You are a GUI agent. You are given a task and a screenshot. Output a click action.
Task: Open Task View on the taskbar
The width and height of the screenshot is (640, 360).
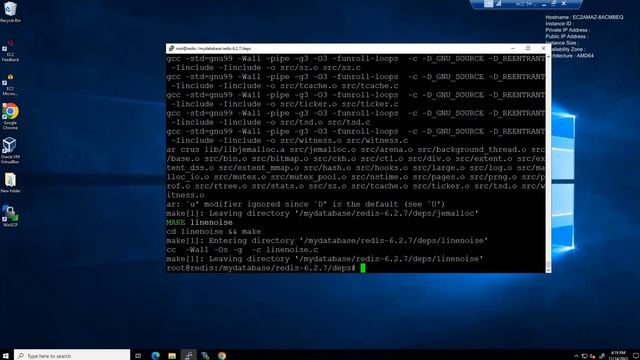point(138,356)
